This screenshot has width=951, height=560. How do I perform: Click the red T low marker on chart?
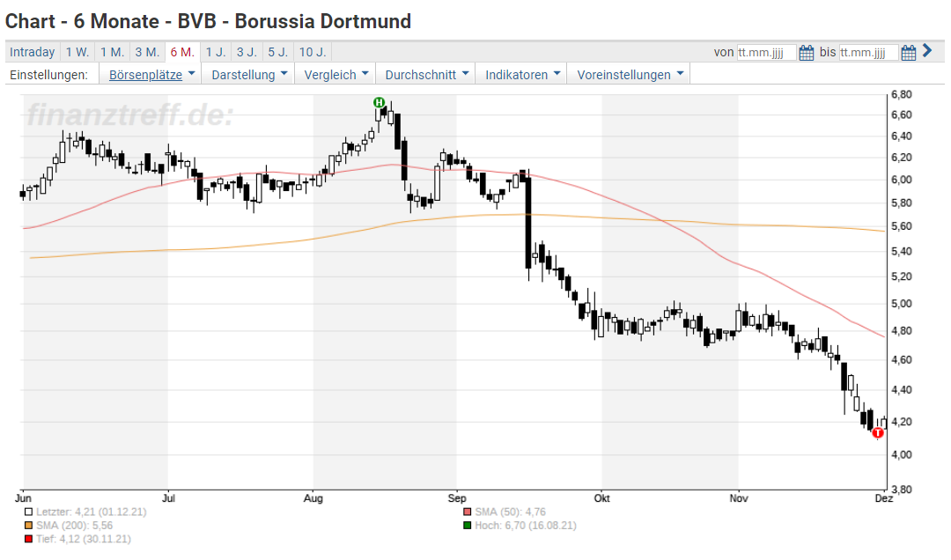point(878,432)
